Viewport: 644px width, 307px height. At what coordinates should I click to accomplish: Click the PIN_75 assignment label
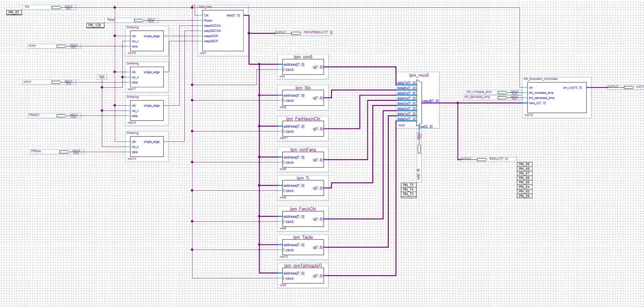tap(409, 185)
